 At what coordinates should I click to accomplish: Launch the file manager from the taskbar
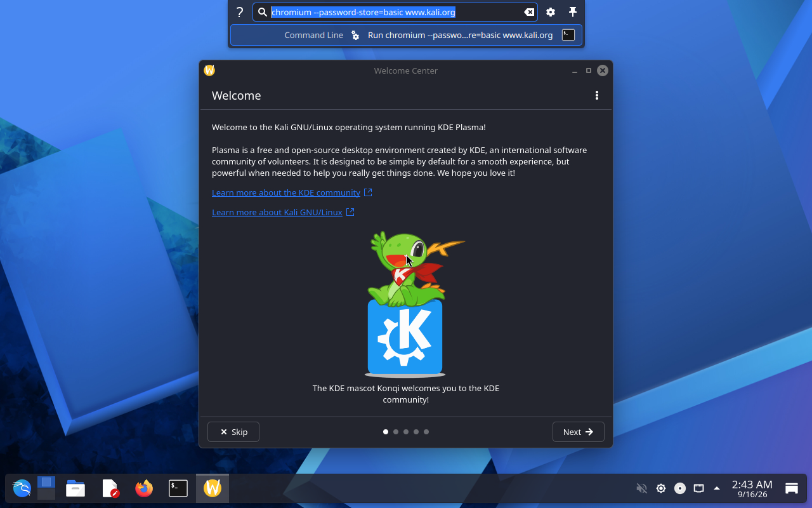coord(75,488)
